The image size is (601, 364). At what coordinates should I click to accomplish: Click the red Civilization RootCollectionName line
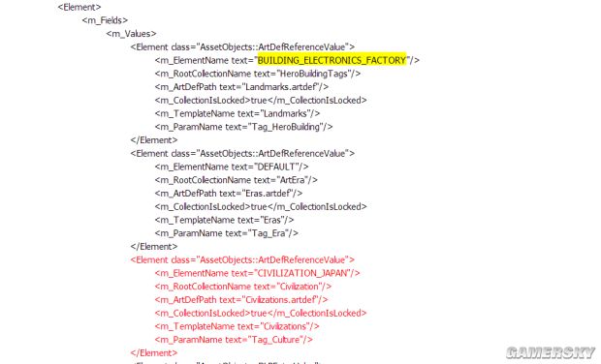pos(243,287)
